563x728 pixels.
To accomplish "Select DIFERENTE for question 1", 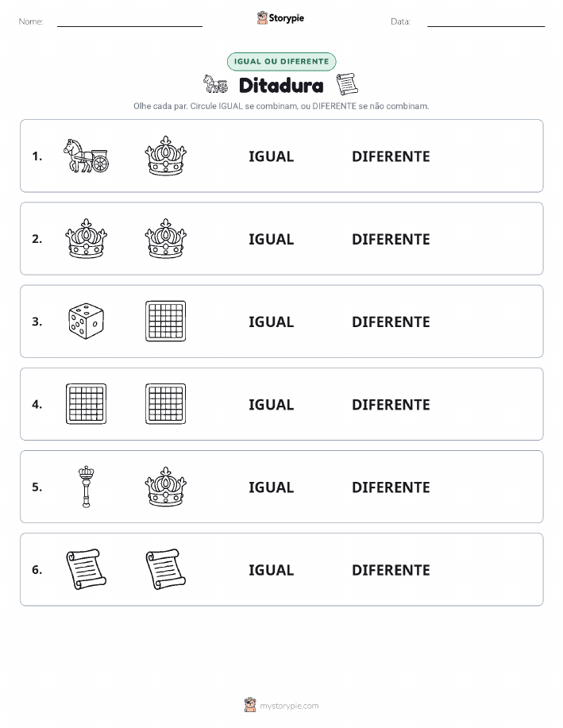I will coord(391,156).
